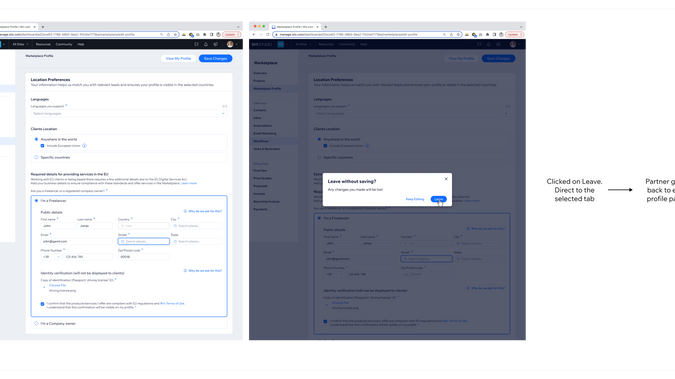
Task: Click new tab plus in right window
Action: (x=325, y=27)
